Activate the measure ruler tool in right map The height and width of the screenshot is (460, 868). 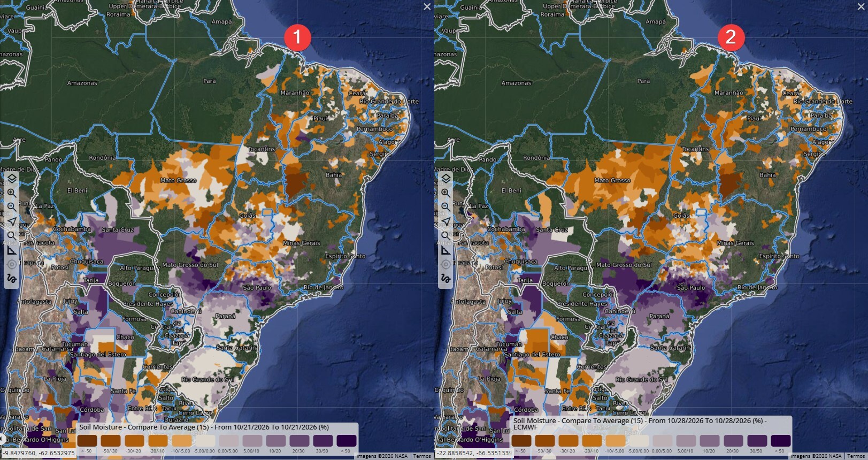point(446,250)
